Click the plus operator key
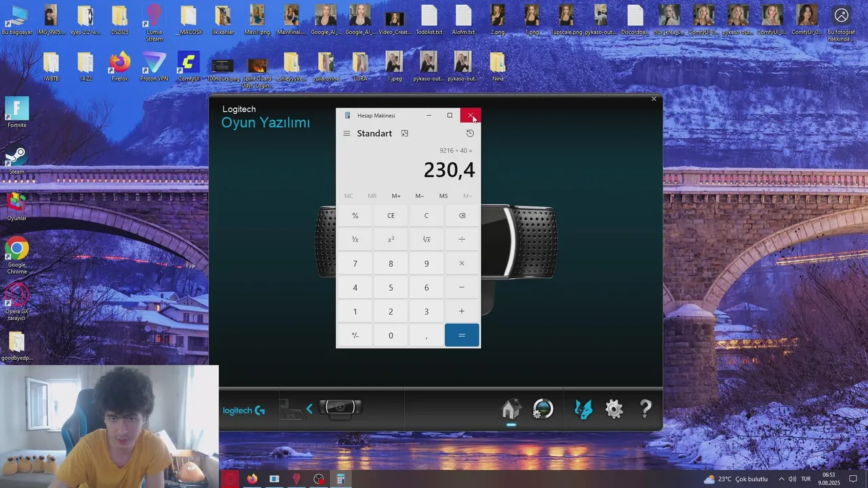The height and width of the screenshot is (488, 868). tap(462, 311)
